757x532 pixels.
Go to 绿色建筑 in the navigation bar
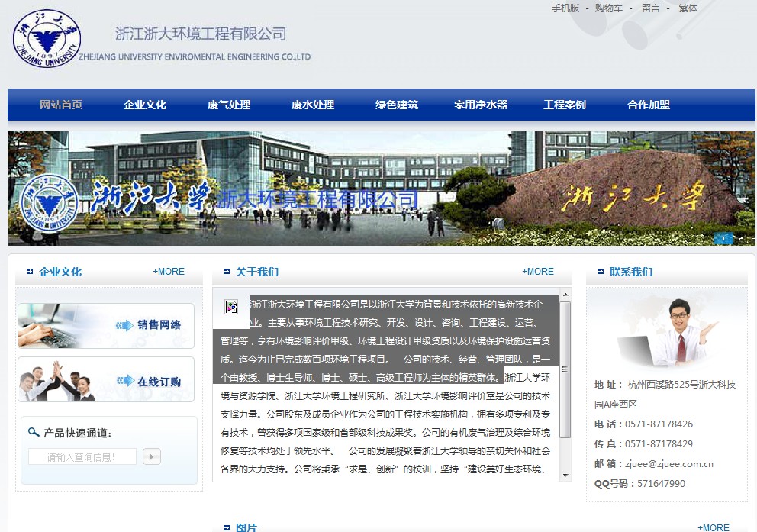tap(397, 105)
